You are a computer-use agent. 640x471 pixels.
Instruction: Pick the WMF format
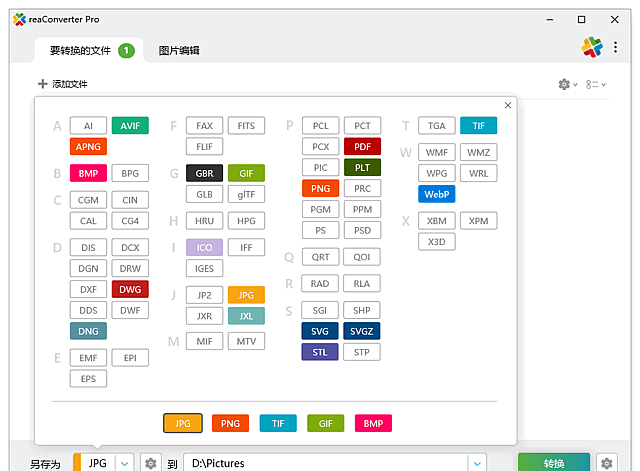[x=437, y=152]
